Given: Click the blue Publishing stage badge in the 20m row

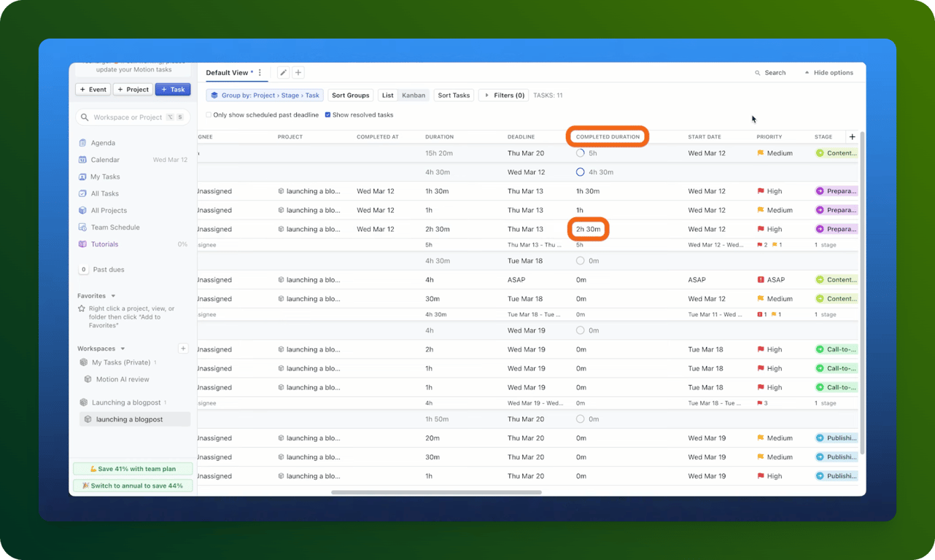Looking at the screenshot, I should pos(836,438).
